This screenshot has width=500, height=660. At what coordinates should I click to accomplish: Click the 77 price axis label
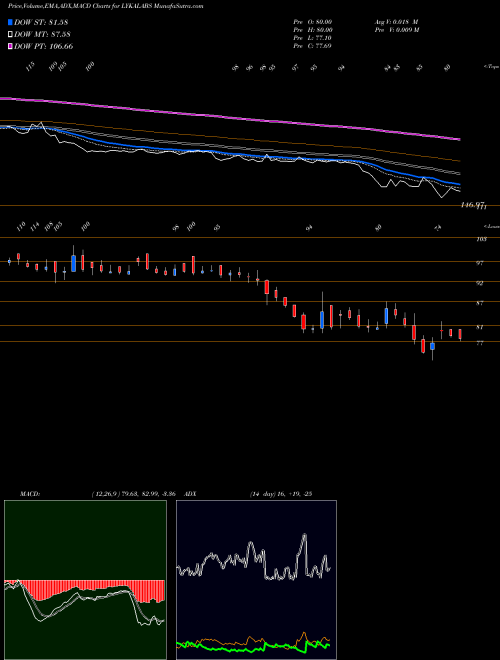pyautogui.click(x=479, y=343)
